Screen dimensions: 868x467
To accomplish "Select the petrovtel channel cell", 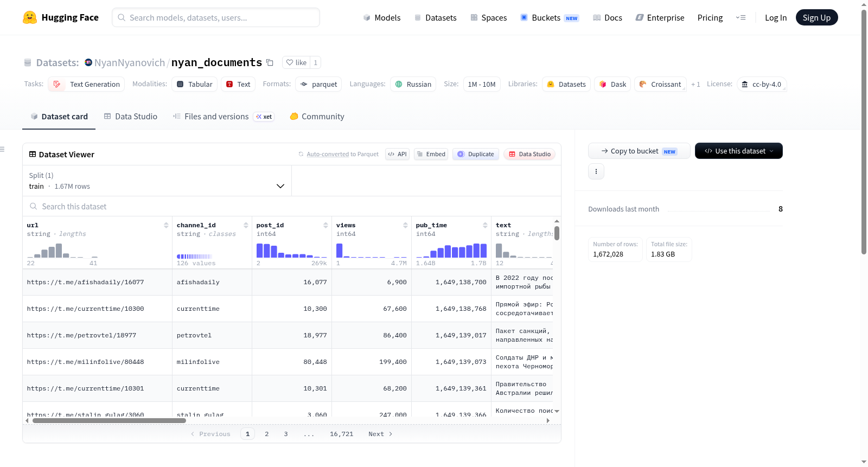I will click(212, 335).
